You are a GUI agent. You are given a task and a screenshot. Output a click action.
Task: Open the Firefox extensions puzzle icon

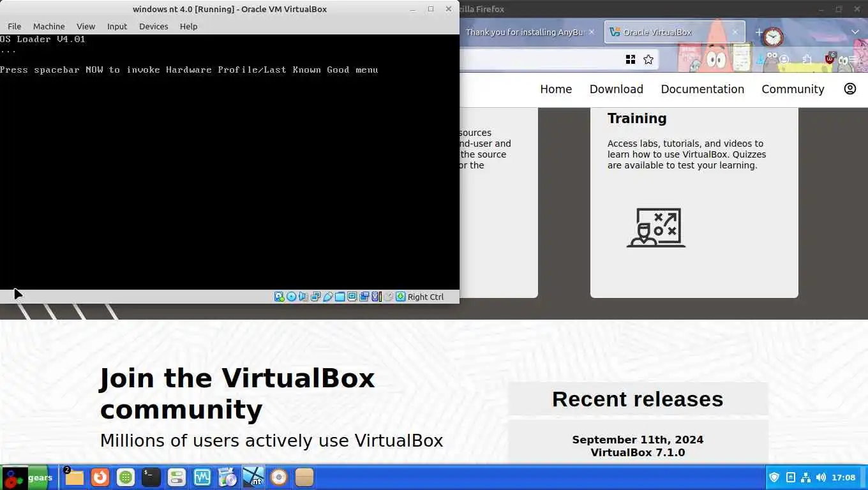coord(807,59)
